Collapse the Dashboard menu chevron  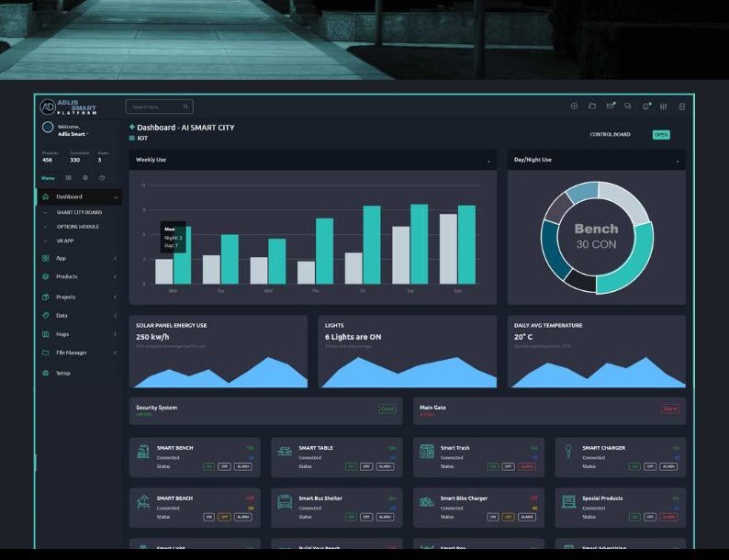click(x=116, y=197)
